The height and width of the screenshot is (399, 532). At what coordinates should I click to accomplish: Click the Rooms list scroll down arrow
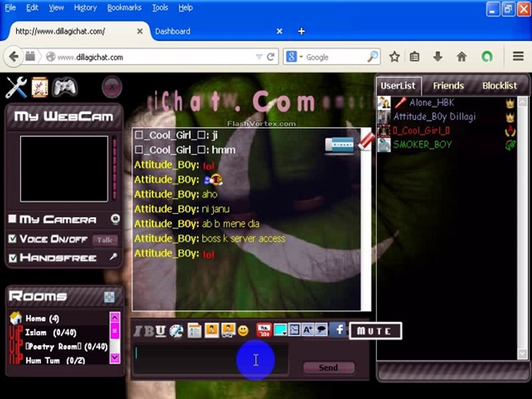click(x=115, y=357)
